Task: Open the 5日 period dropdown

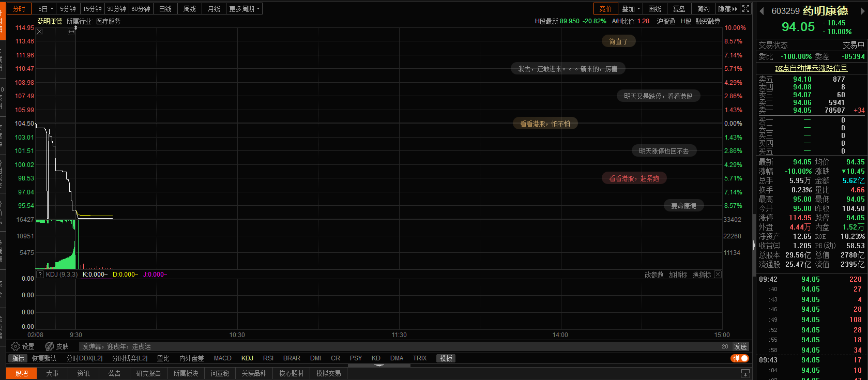Action: (x=45, y=9)
